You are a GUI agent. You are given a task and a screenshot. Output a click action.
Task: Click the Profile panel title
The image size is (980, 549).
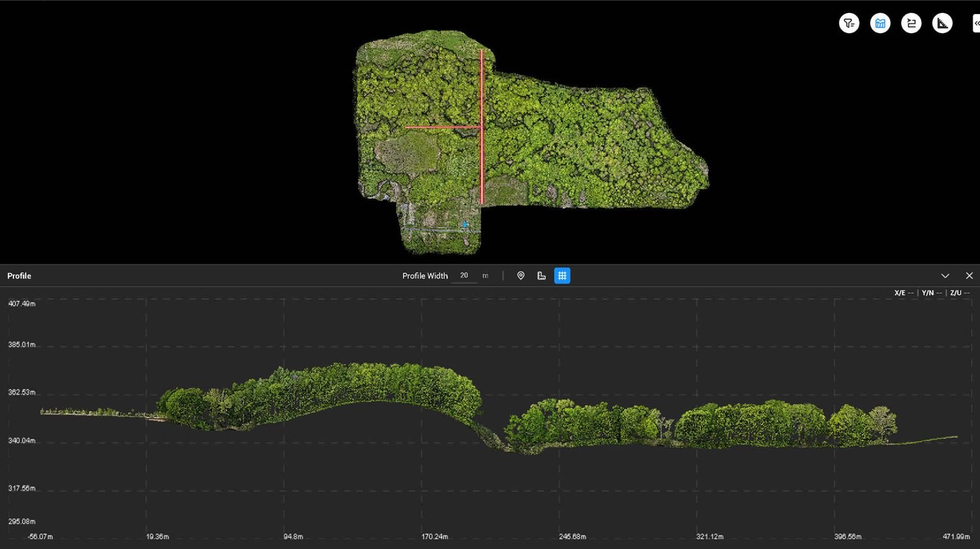(x=19, y=276)
